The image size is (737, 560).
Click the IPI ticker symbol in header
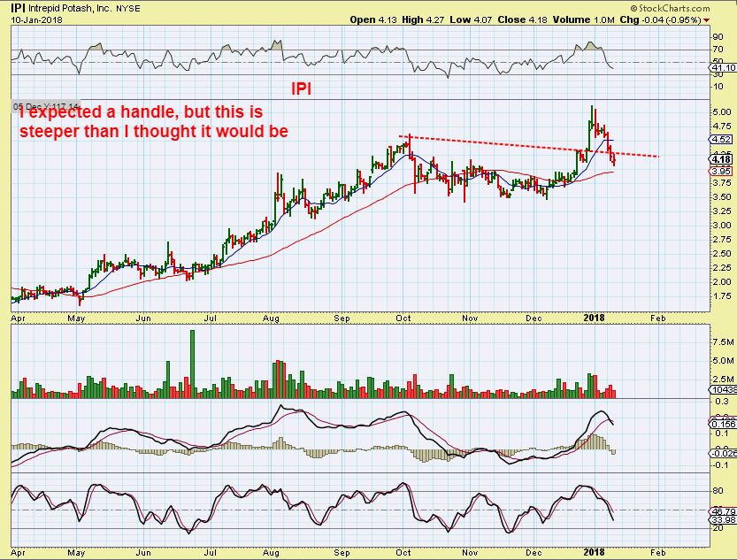coord(18,8)
